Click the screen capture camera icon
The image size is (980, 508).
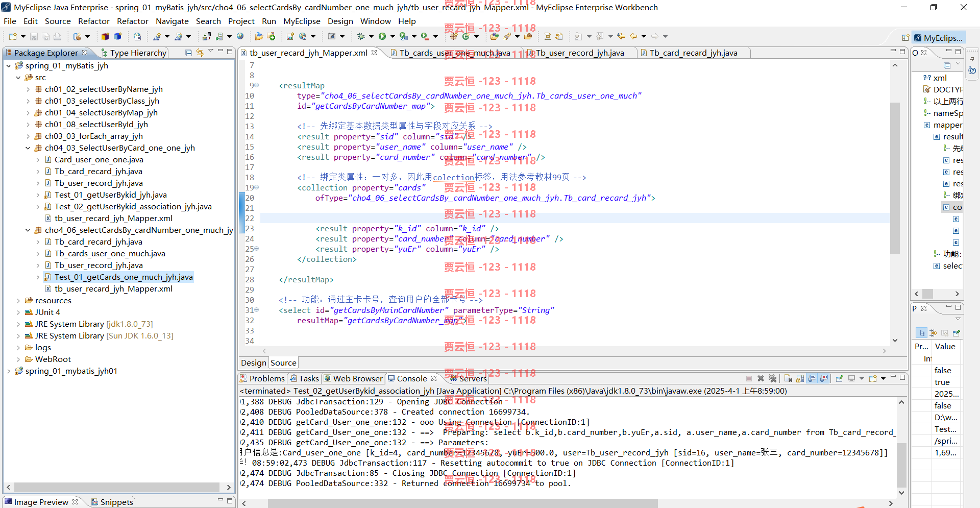click(332, 36)
